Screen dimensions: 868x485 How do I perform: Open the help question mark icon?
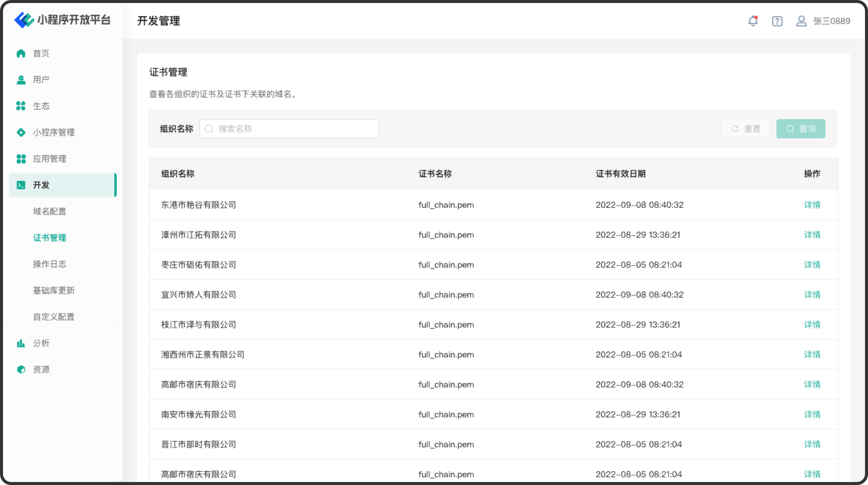(x=777, y=21)
